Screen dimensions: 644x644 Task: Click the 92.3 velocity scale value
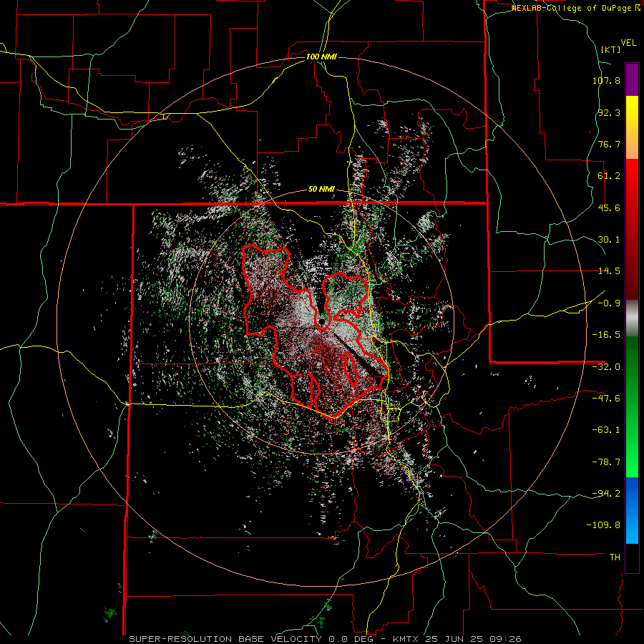point(609,112)
